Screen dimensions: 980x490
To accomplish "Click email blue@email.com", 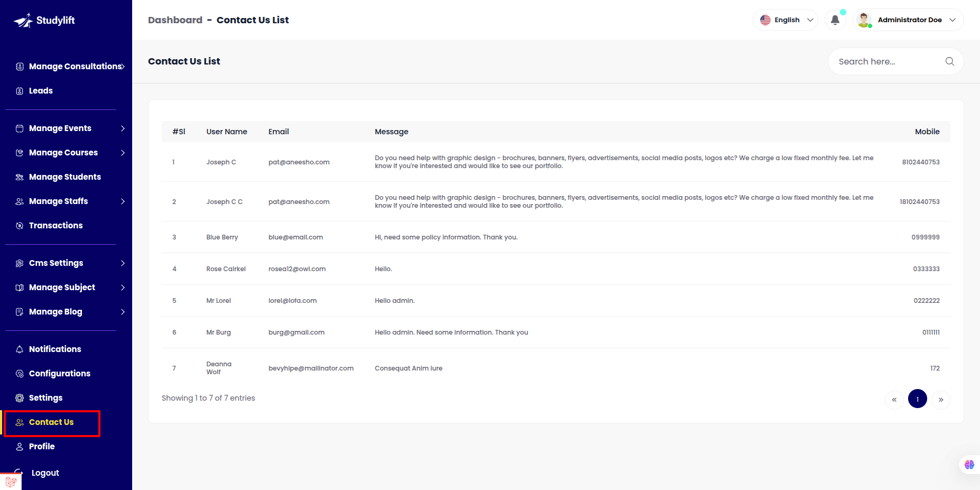I will point(295,237).
